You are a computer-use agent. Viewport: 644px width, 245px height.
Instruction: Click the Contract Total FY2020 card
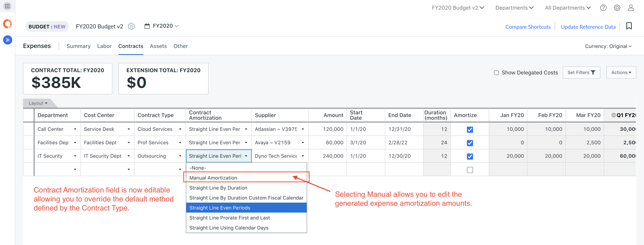(x=67, y=79)
